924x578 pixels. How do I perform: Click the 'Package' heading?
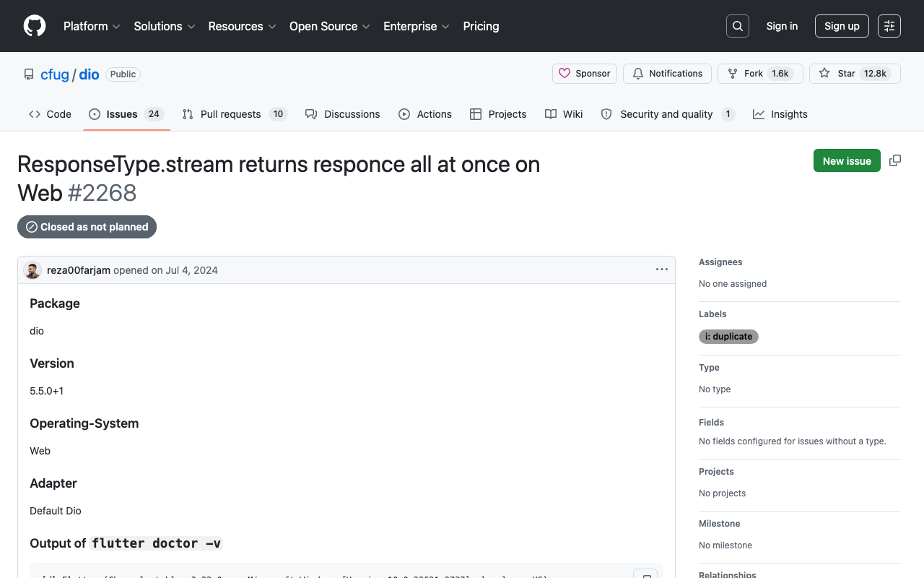point(55,303)
